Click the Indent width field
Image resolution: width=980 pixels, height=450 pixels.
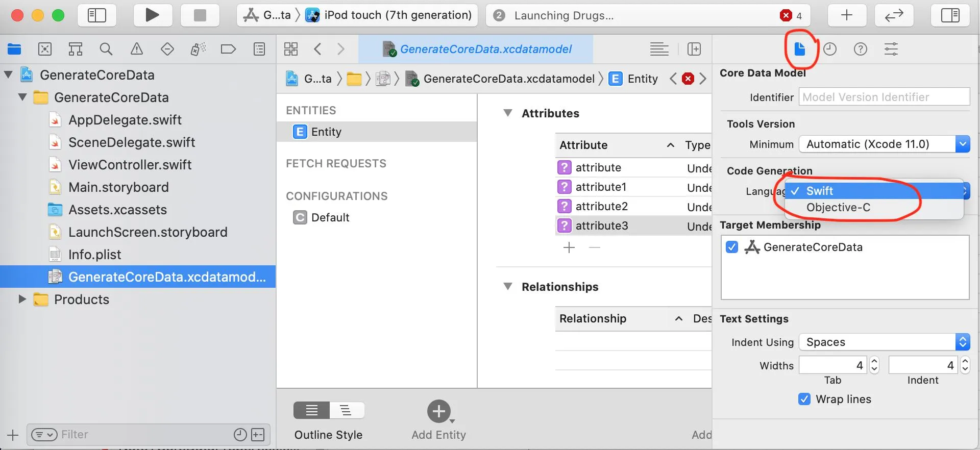[x=923, y=365]
